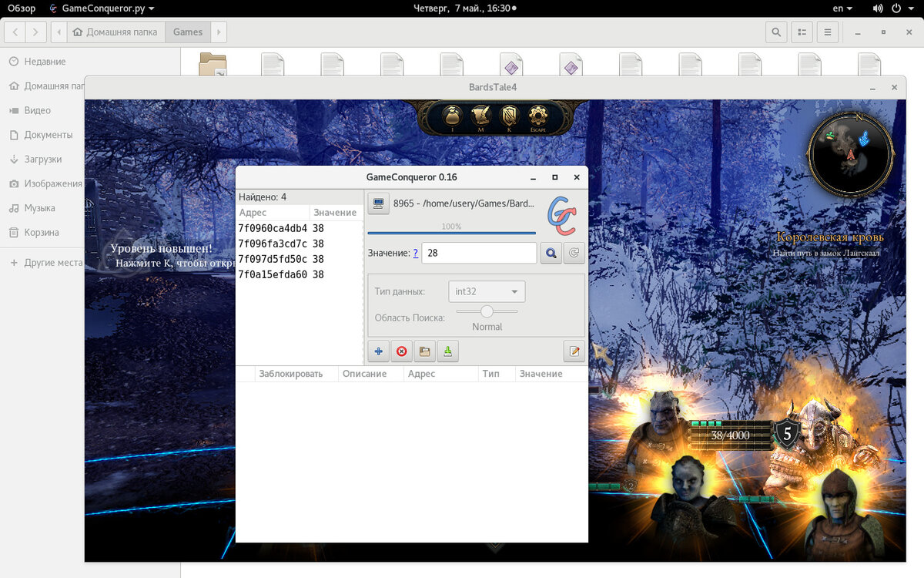Click the Тип column header
This screenshot has width=924, height=578.
tap(496, 374)
